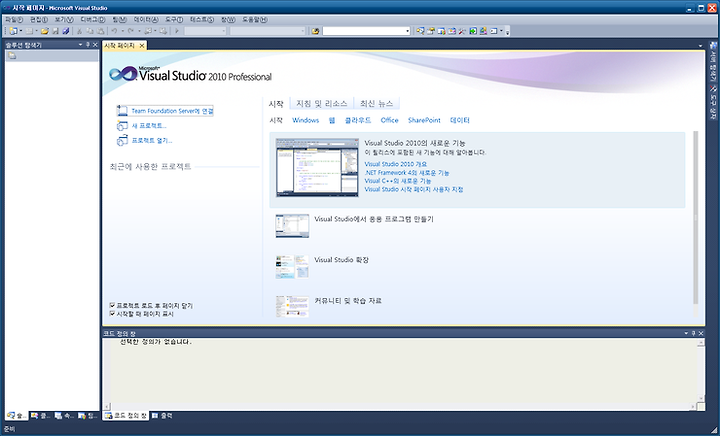The image size is (720, 436).
Task: Click the Save All icon in toolbar
Action: point(66,31)
